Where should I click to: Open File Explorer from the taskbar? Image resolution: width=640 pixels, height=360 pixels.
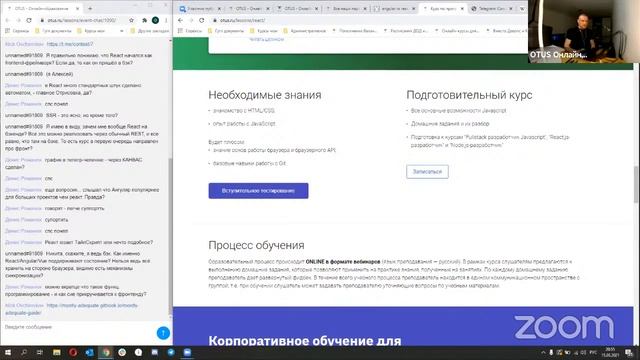tap(57, 352)
